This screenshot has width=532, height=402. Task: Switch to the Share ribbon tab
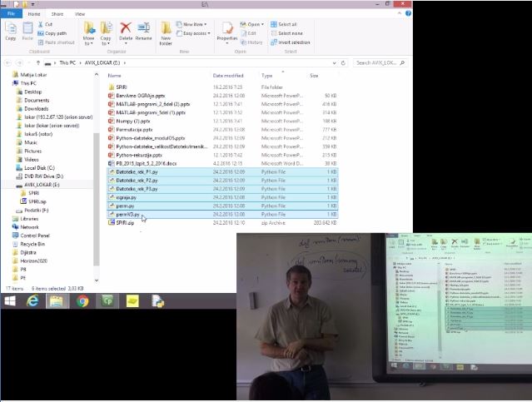tap(57, 14)
